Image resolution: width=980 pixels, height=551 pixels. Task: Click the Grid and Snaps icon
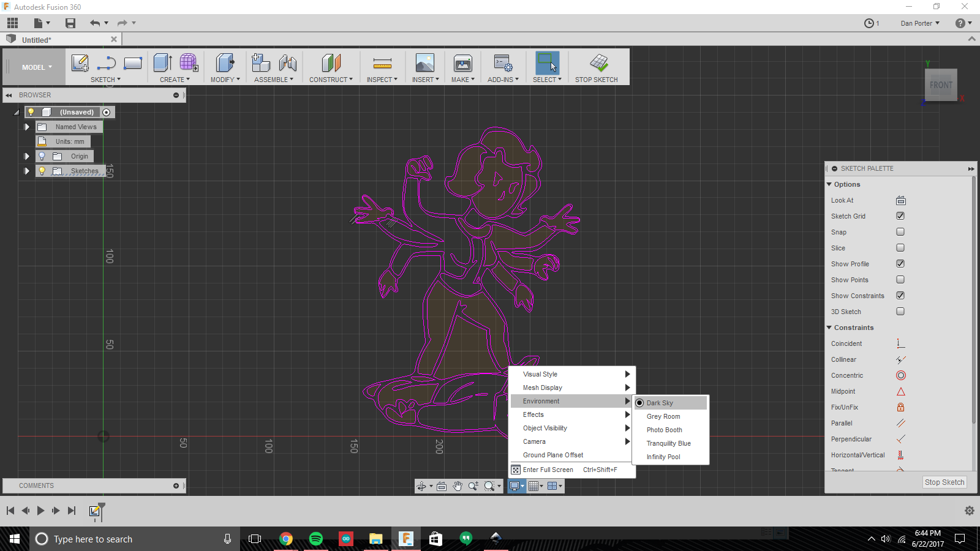533,486
